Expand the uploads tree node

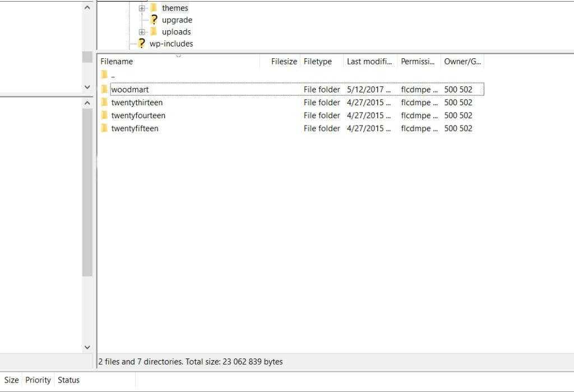[x=142, y=32]
